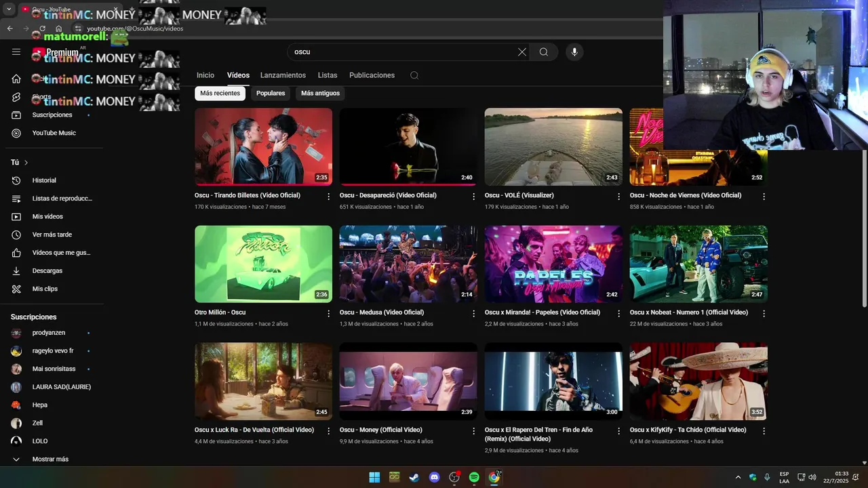
Task: Click the search magnifier button
Action: coord(544,52)
